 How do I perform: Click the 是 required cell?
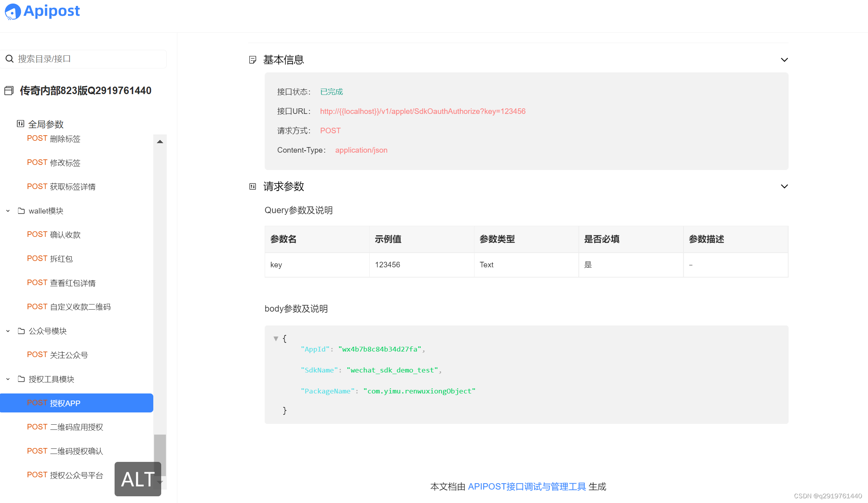631,265
